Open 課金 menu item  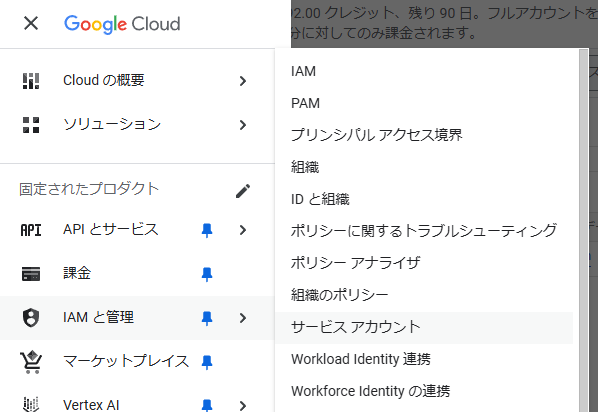(137, 274)
